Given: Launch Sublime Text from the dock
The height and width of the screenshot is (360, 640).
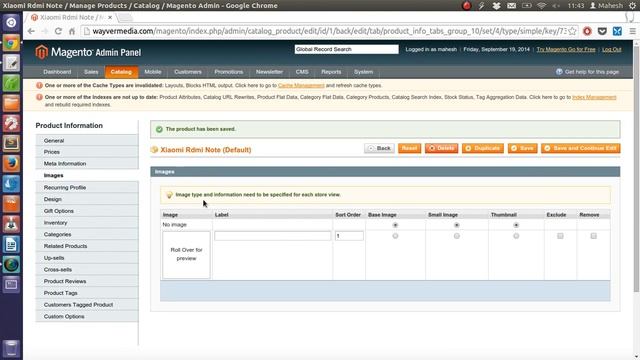Looking at the screenshot, I should tap(11, 143).
